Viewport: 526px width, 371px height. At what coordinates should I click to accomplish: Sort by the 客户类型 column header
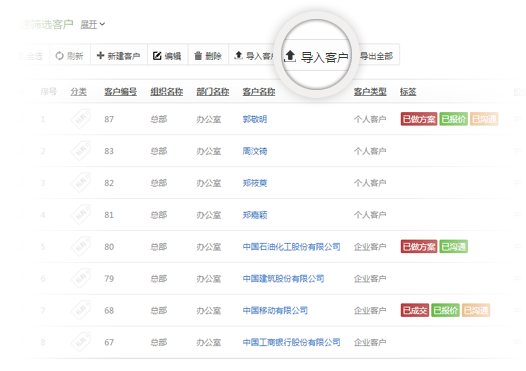click(370, 91)
